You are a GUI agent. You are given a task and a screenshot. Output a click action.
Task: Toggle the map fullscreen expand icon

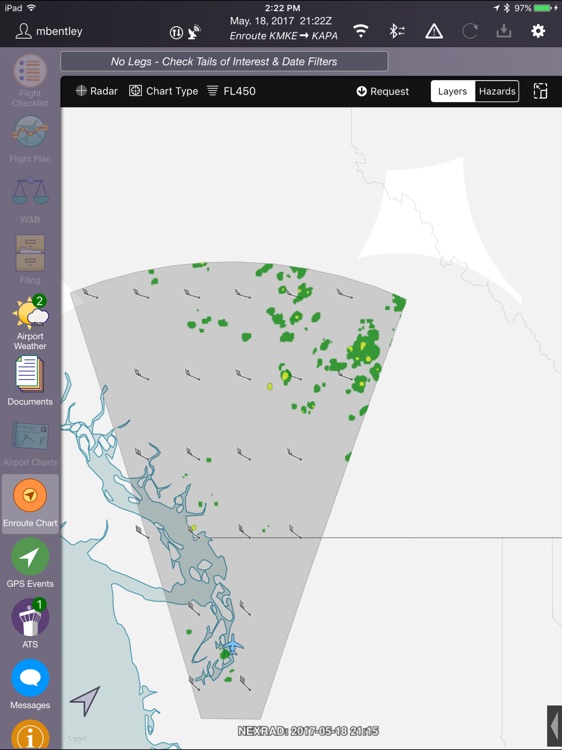pyautogui.click(x=540, y=91)
